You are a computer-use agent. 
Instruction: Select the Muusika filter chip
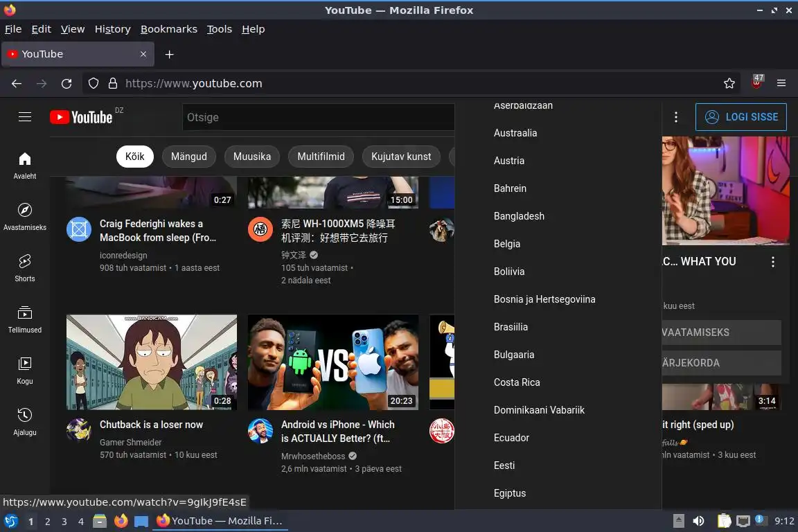[x=252, y=157]
